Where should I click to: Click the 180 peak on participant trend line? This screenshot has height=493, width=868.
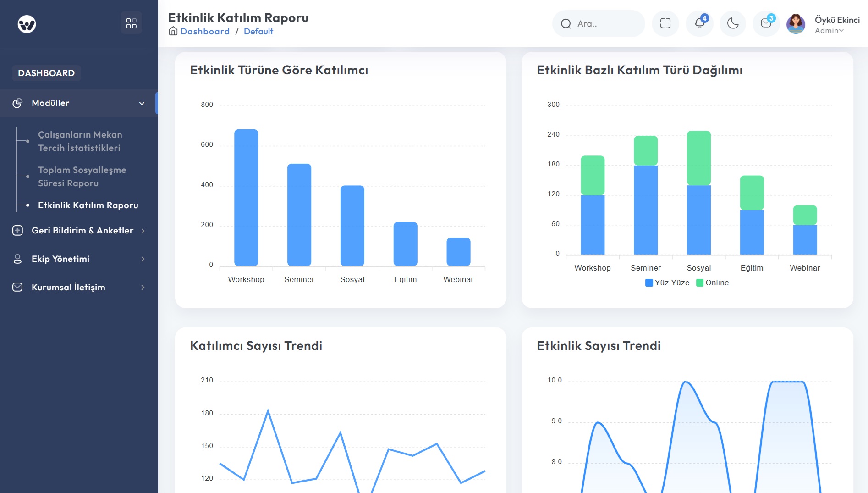click(x=268, y=411)
